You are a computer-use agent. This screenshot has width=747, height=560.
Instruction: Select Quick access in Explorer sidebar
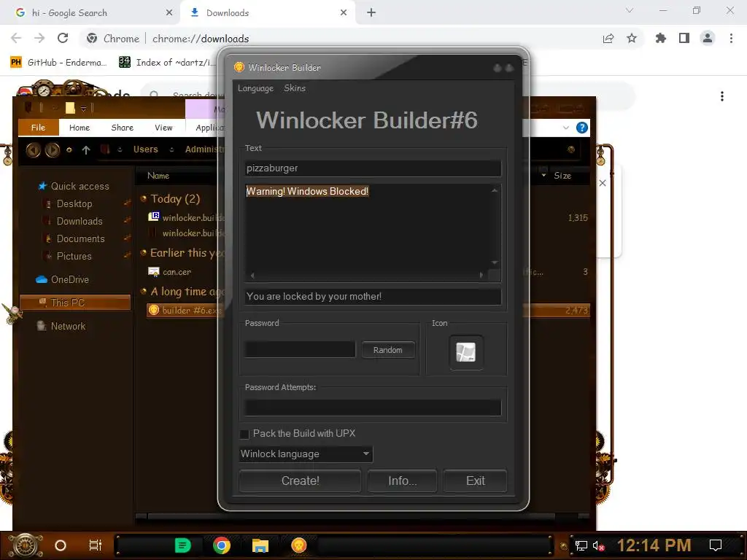74,186
